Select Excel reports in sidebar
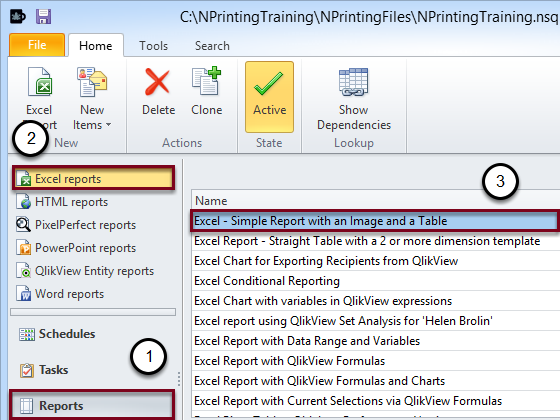The width and height of the screenshot is (560, 420). pos(94,178)
